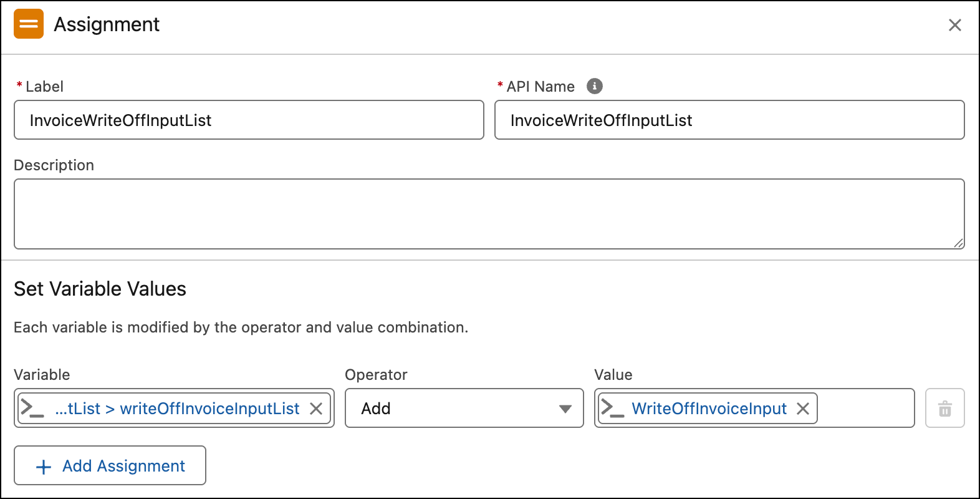Delete assignment row with trash icon
The width and height of the screenshot is (980, 499).
(945, 408)
